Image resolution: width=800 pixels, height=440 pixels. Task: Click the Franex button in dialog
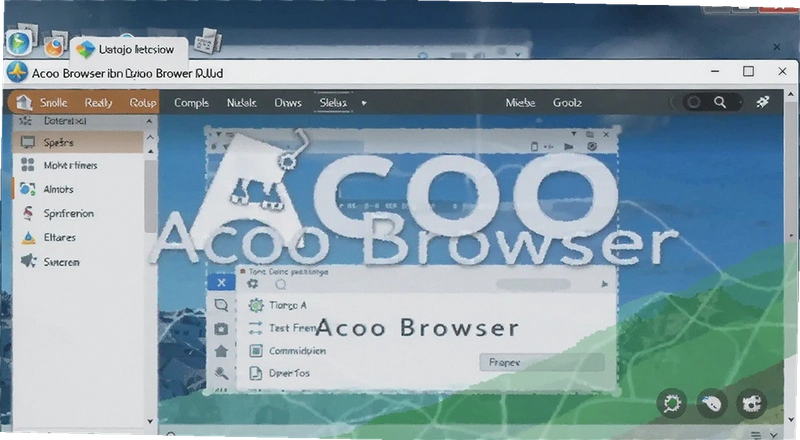tap(542, 362)
